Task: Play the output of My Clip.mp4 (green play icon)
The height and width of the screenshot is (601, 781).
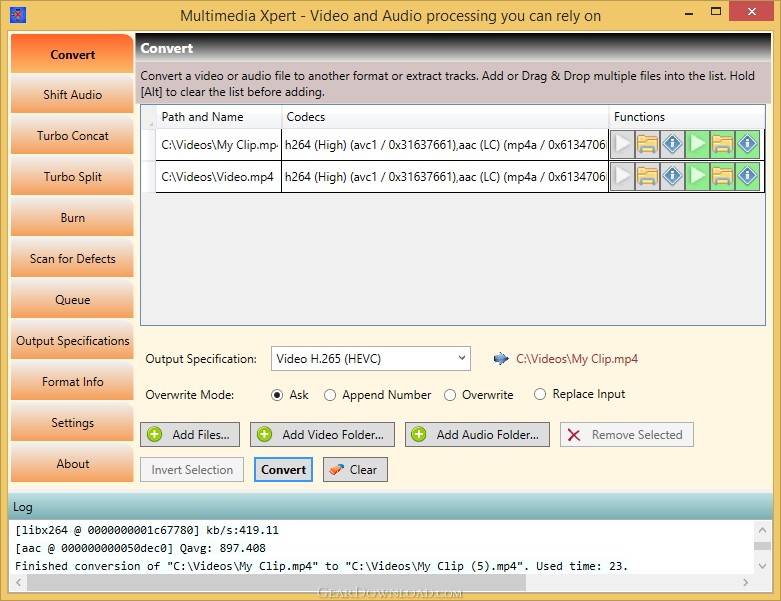Action: [x=697, y=144]
